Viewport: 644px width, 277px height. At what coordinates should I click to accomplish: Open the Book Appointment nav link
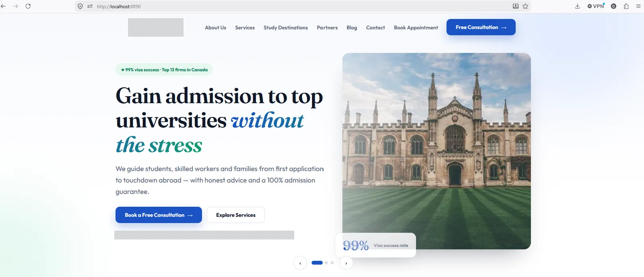pyautogui.click(x=416, y=27)
